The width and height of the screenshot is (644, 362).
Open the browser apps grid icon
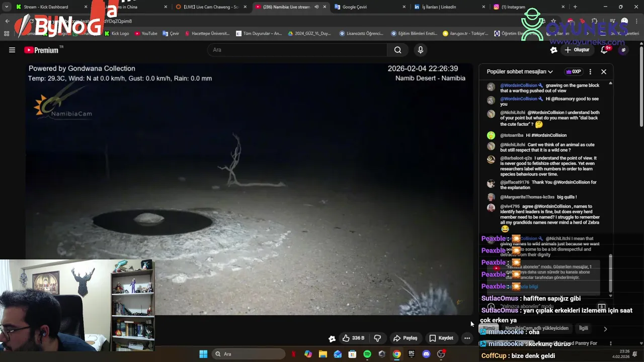pos(7,34)
